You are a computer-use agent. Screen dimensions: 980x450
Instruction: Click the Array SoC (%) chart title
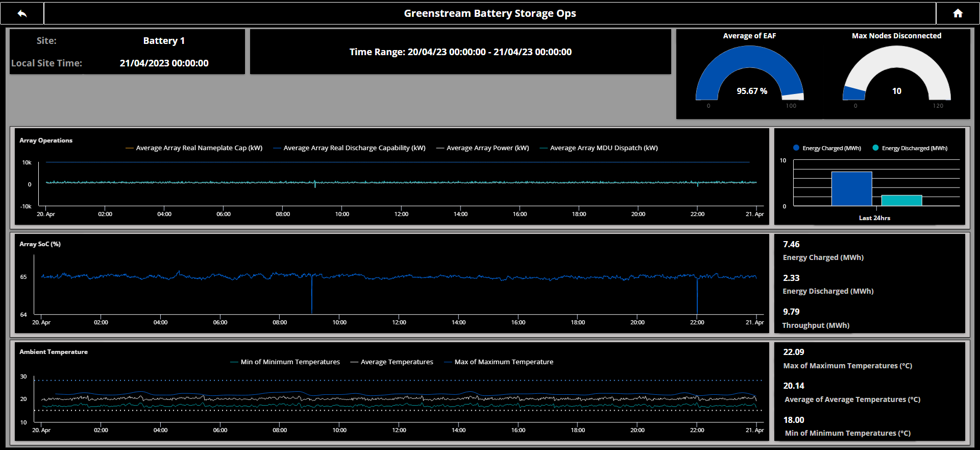point(40,244)
